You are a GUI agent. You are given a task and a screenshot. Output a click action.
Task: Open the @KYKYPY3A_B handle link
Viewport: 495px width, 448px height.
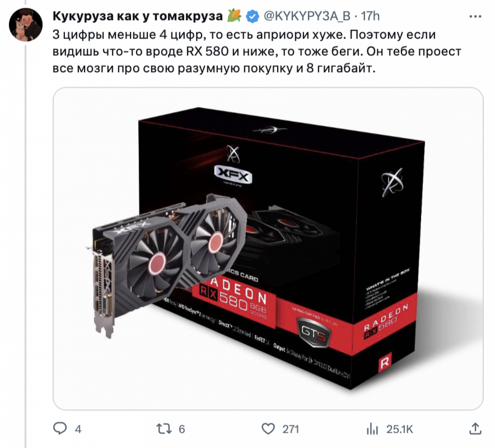(307, 16)
